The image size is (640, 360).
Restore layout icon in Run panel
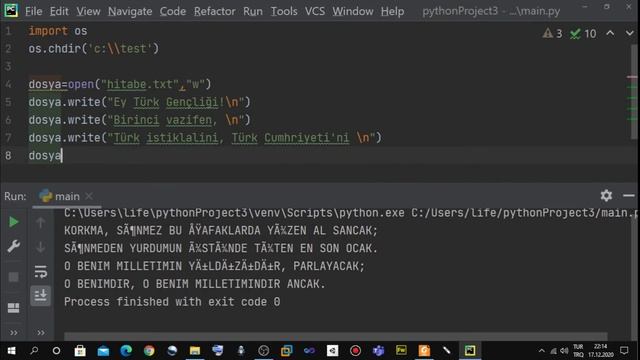click(x=13, y=307)
